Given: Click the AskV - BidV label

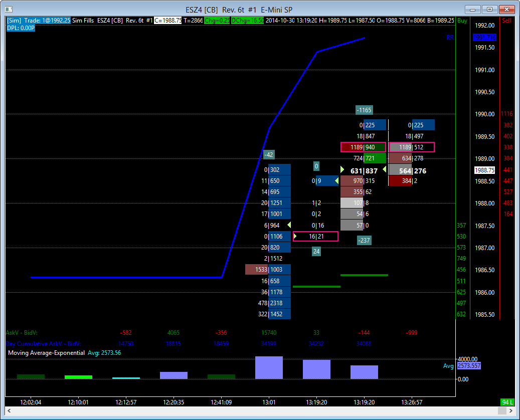Looking at the screenshot, I should (x=22, y=332).
